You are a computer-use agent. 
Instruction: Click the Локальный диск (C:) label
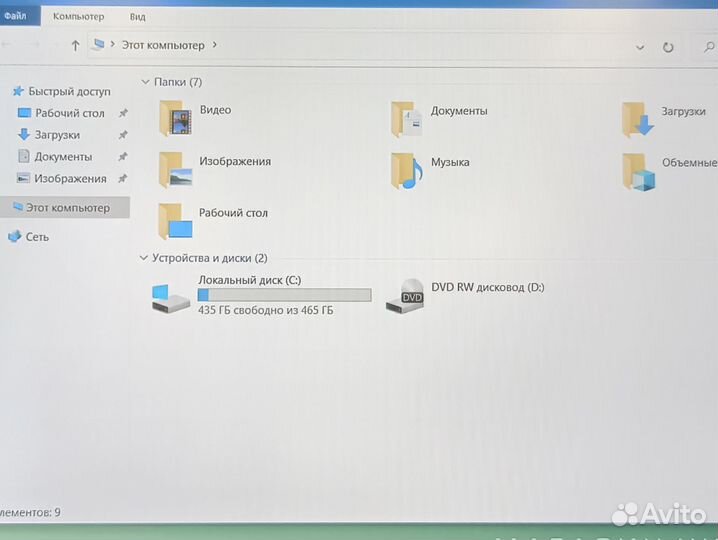(250, 280)
